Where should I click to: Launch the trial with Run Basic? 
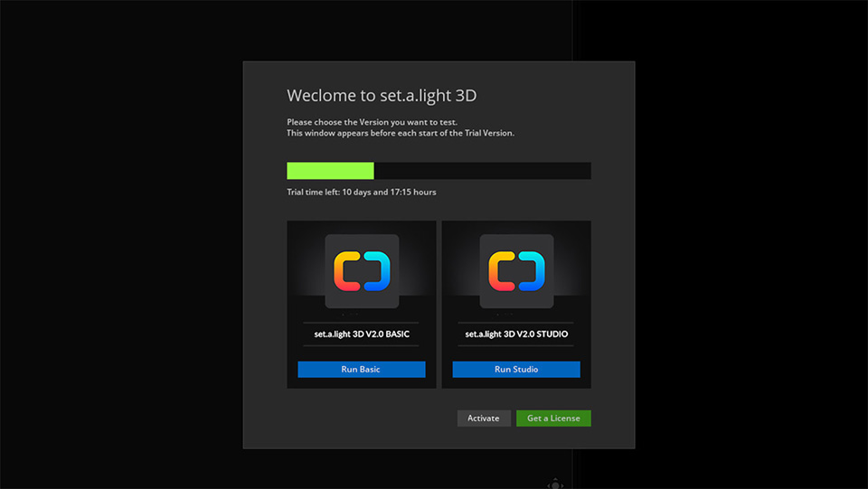[362, 370]
